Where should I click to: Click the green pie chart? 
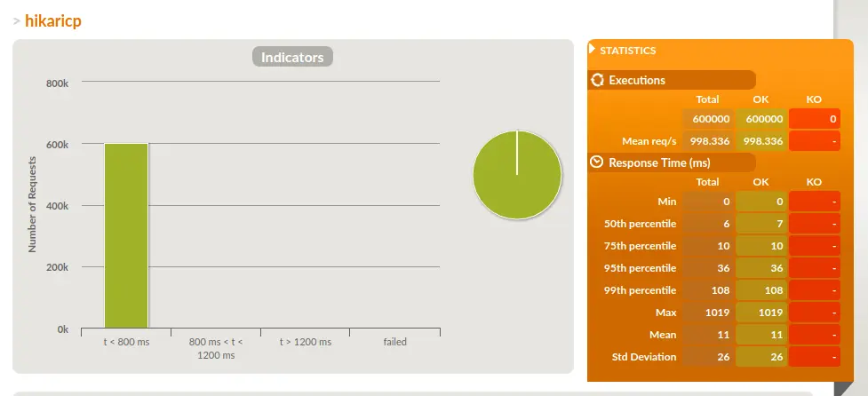(x=517, y=175)
